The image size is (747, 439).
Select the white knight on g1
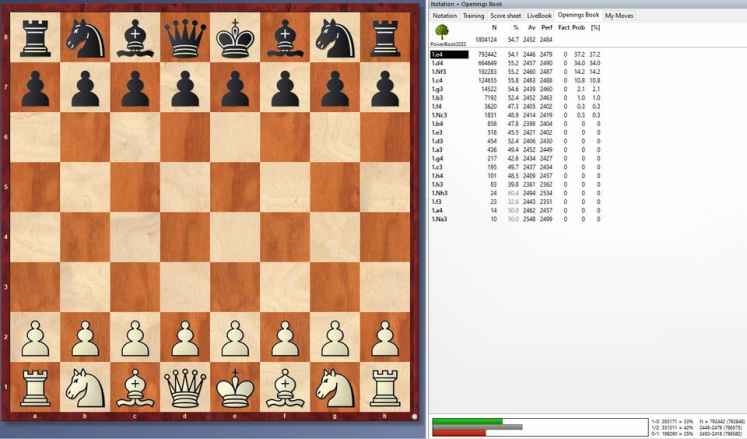pos(335,385)
